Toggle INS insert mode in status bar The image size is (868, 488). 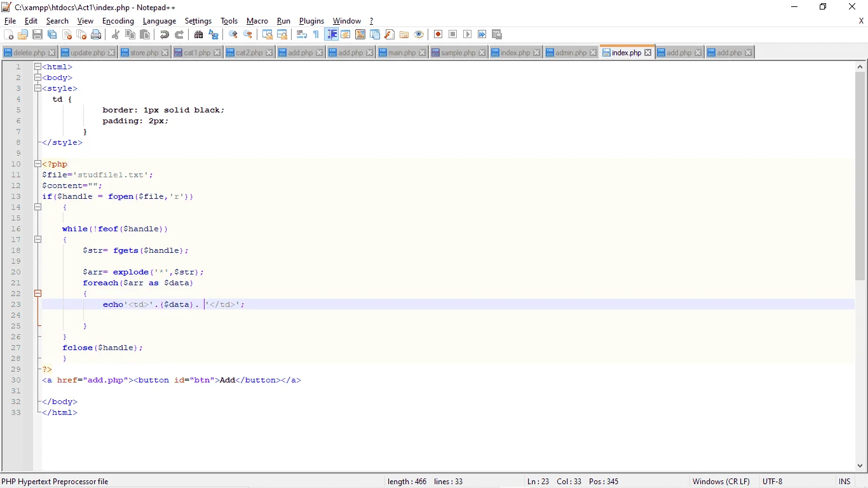844,482
